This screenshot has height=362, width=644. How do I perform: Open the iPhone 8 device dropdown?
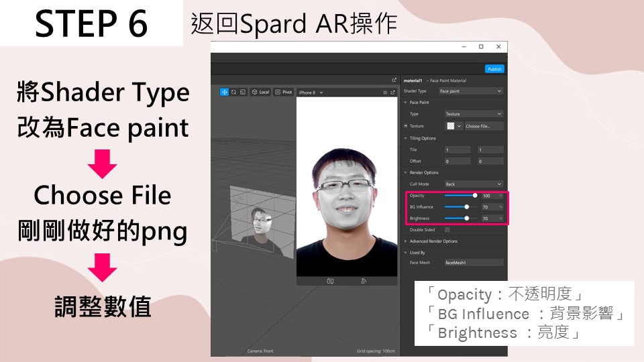pyautogui.click(x=311, y=93)
